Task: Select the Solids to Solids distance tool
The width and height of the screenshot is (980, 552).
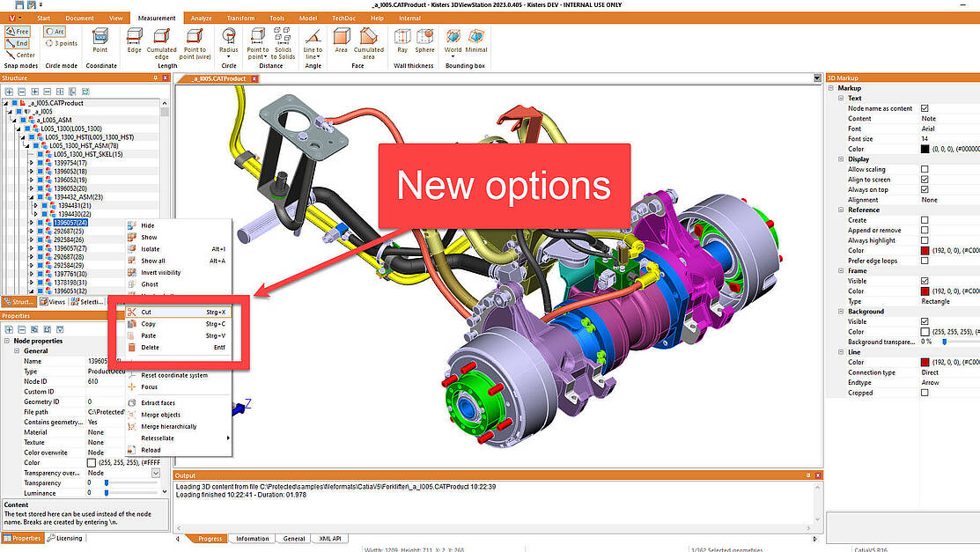Action: [283, 40]
